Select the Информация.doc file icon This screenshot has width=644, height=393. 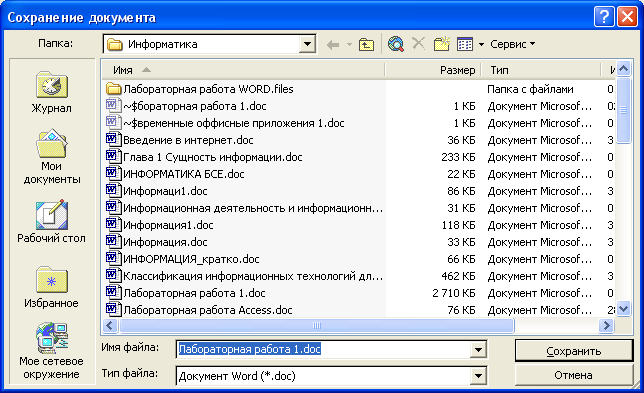(x=113, y=241)
